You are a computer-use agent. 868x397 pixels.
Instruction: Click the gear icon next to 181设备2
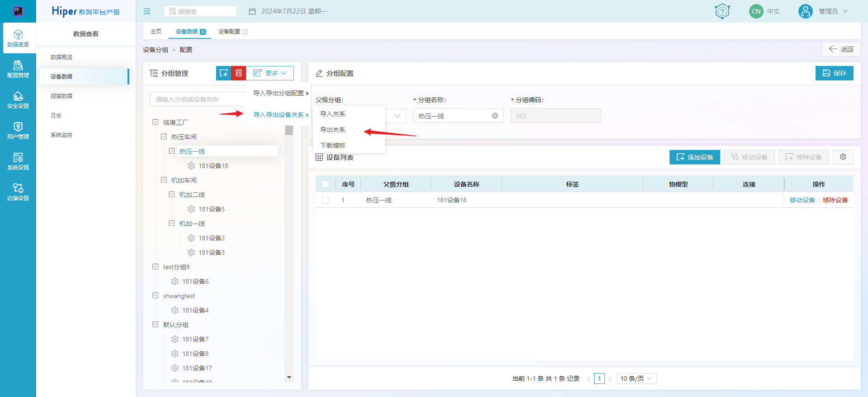191,238
